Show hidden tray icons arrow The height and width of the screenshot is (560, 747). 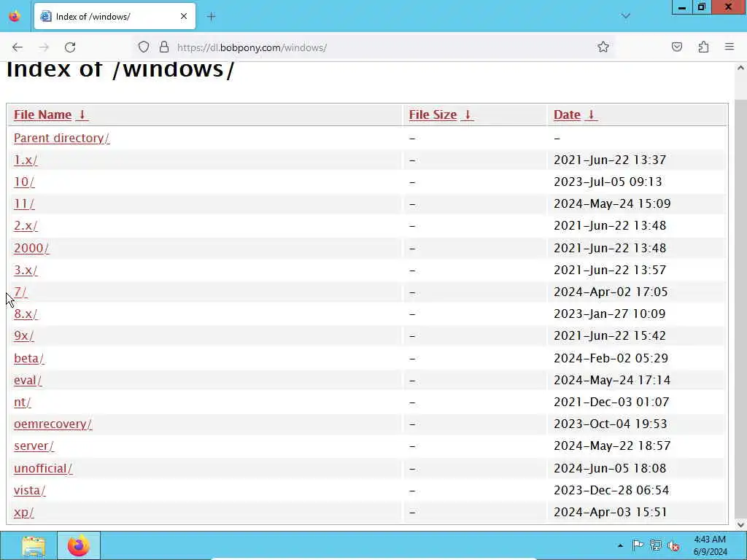click(x=620, y=545)
